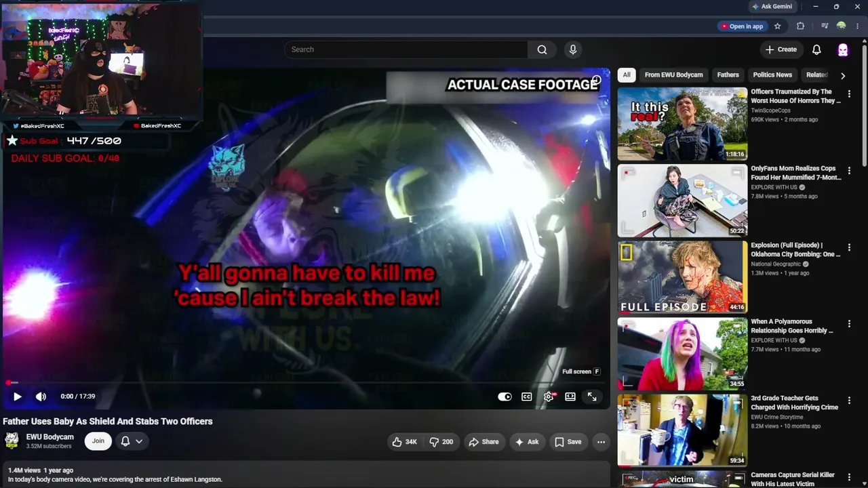The height and width of the screenshot is (488, 868).
Task: Open the browser media controls icon
Action: coord(825,26)
